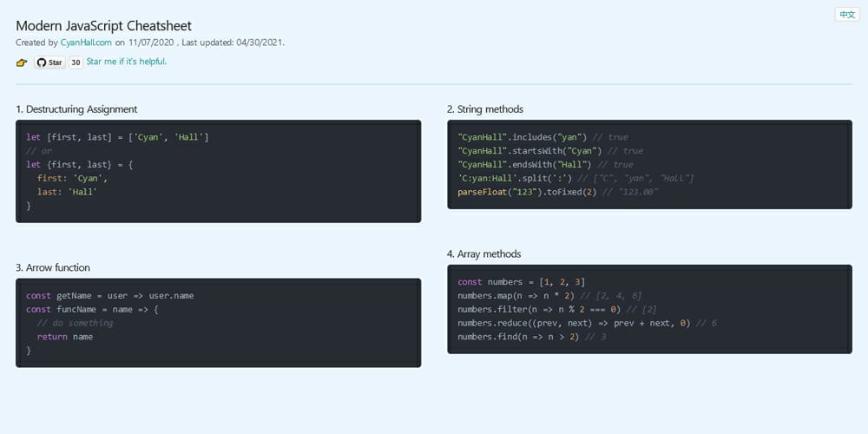Click the numbers.filter(n => n % 2 === 0) line

[557, 310]
